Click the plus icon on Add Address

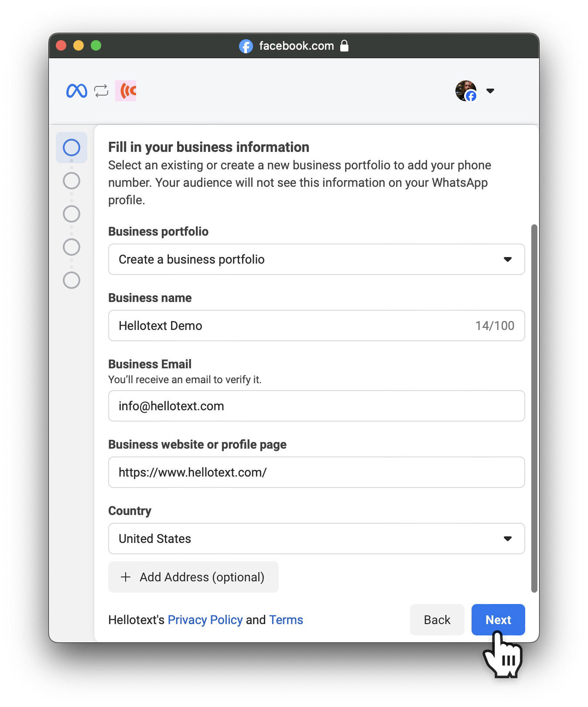coord(126,577)
